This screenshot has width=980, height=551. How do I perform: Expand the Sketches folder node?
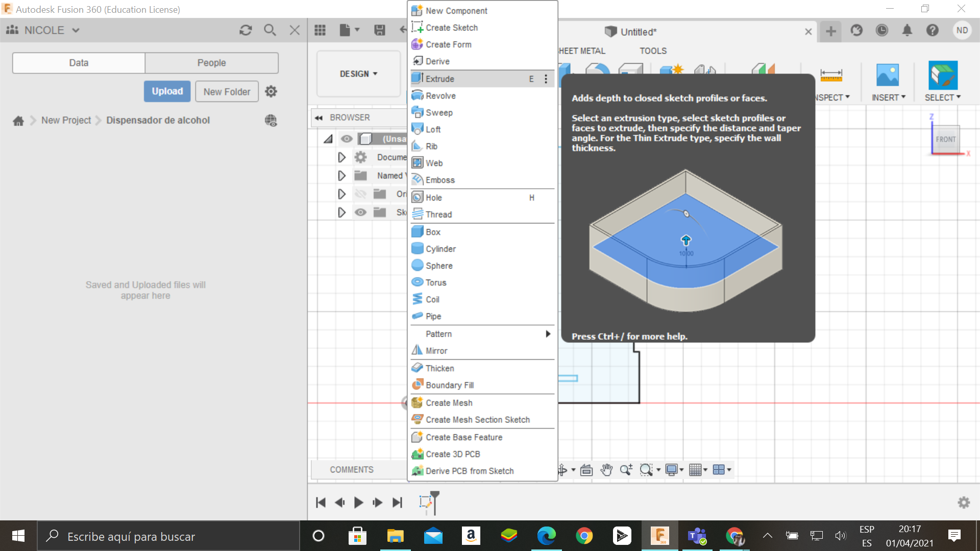click(341, 212)
